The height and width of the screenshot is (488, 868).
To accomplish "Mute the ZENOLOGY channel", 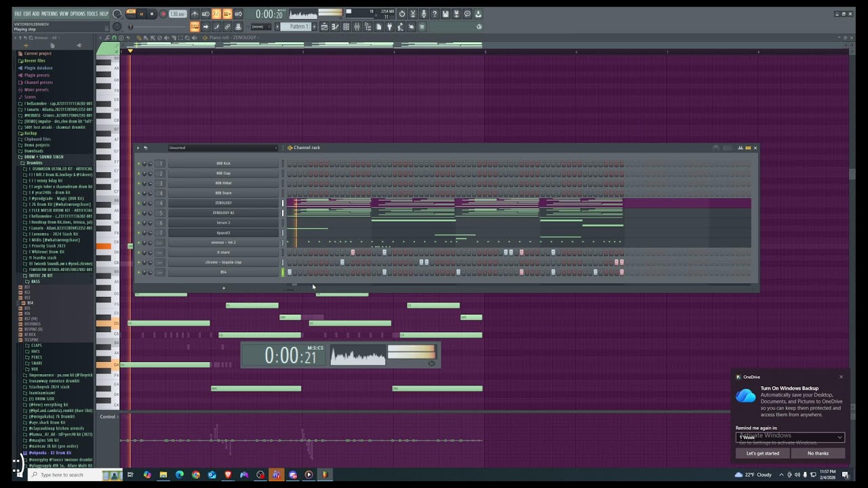I will click(139, 203).
